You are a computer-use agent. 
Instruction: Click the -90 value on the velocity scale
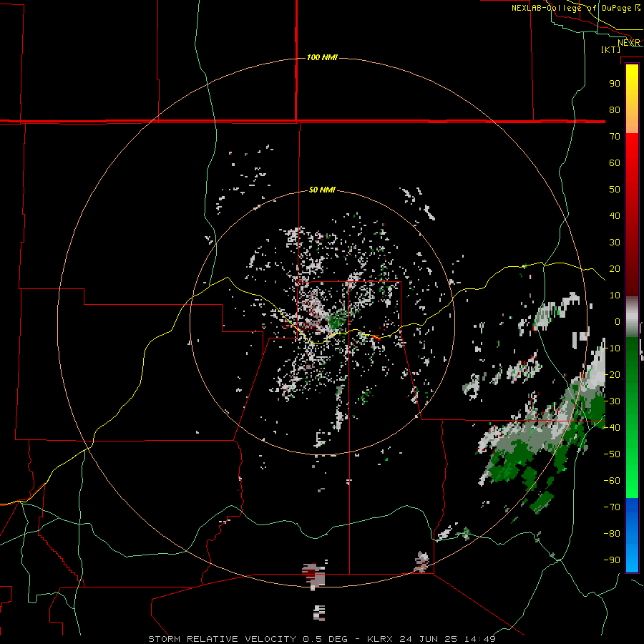(x=612, y=560)
